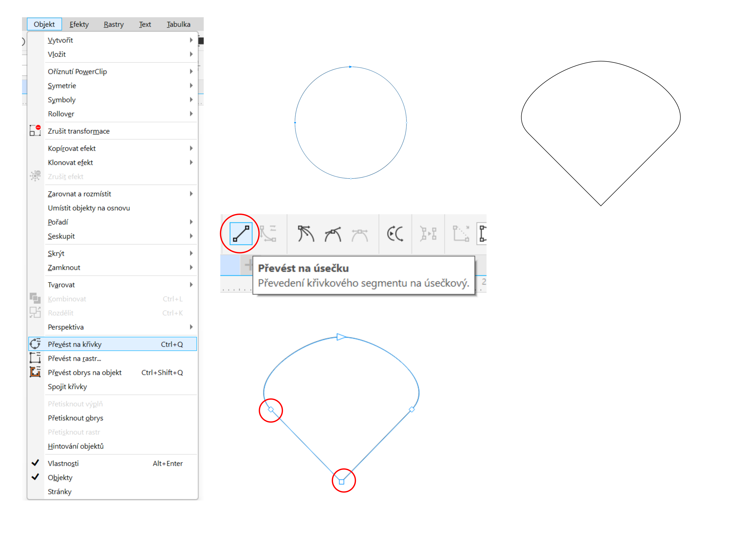Open the Efekty menu

[79, 24]
